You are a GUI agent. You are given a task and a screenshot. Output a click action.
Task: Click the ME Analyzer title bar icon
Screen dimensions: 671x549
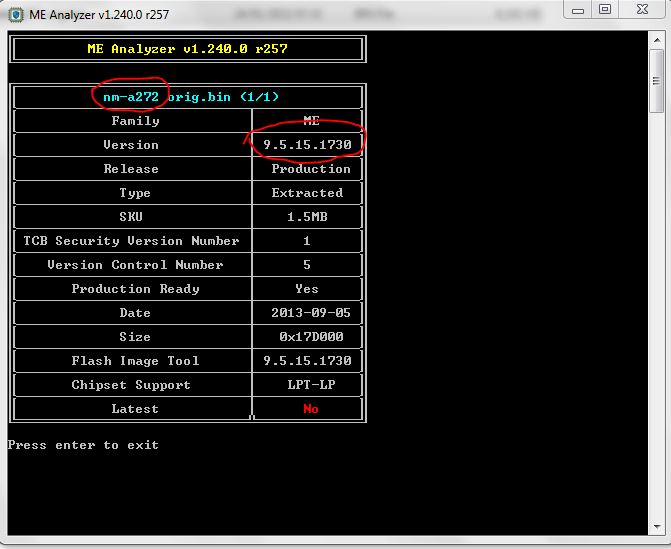16,15
